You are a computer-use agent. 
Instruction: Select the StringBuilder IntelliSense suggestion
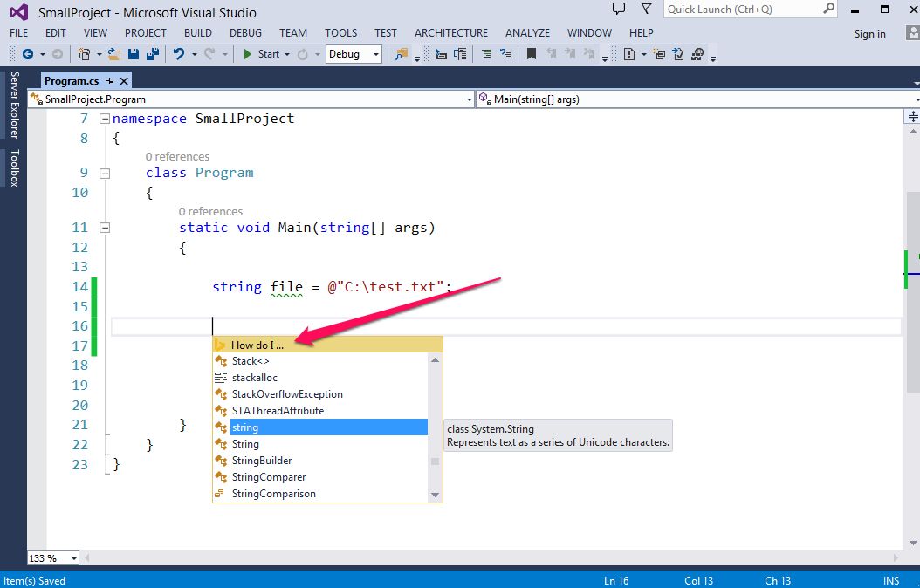[x=262, y=461]
